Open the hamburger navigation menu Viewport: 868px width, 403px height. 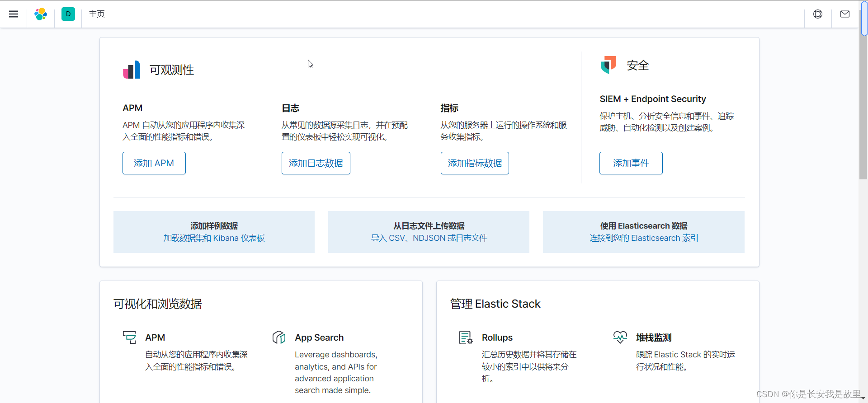click(x=14, y=14)
